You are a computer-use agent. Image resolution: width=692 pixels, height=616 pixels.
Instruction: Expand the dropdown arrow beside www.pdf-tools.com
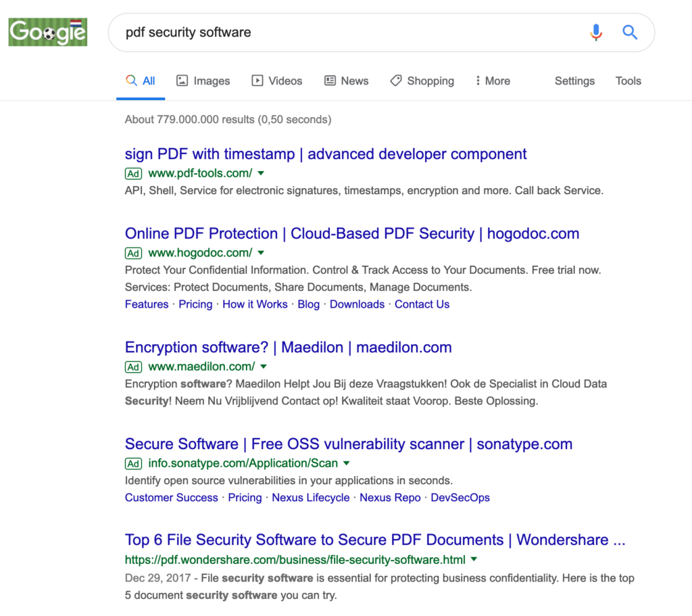pyautogui.click(x=260, y=173)
